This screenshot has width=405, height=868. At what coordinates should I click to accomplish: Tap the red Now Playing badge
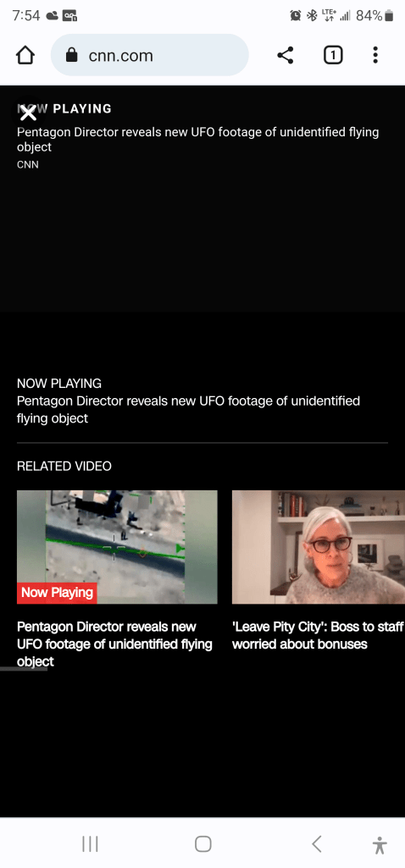tap(57, 593)
